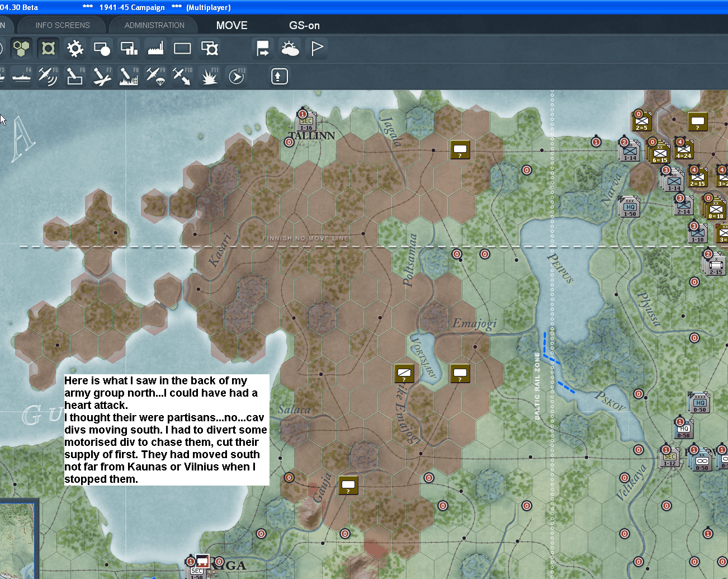728x579 pixels.
Task: Click the plain rectangle toolbar icon
Action: click(x=182, y=49)
